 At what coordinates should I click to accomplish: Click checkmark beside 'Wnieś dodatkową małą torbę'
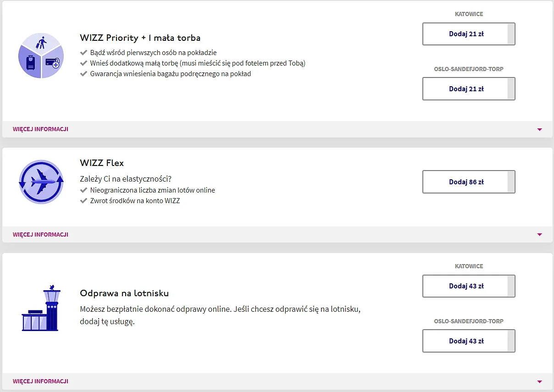83,63
